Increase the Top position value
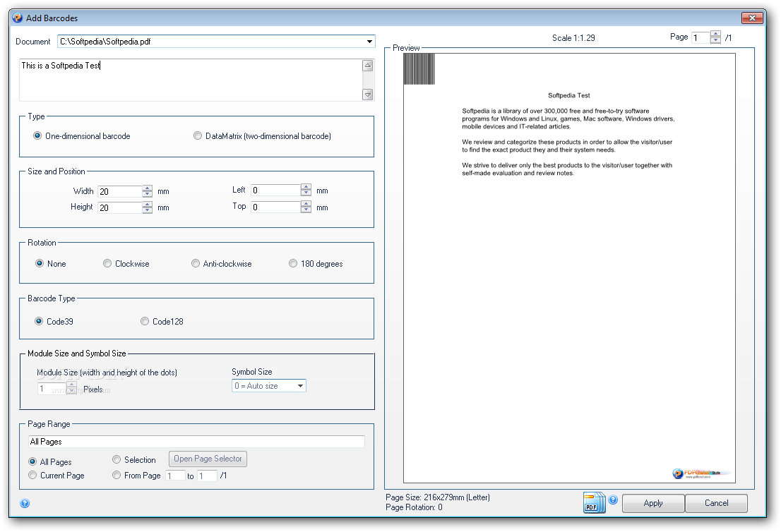Viewport: 781px width, 532px height. tap(306, 203)
